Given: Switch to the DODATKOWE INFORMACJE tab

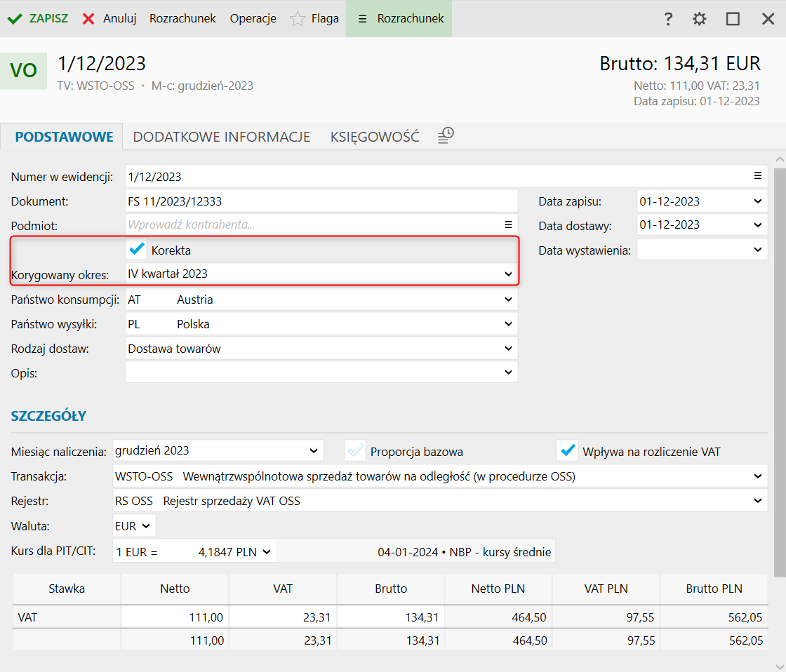Looking at the screenshot, I should tap(222, 137).
